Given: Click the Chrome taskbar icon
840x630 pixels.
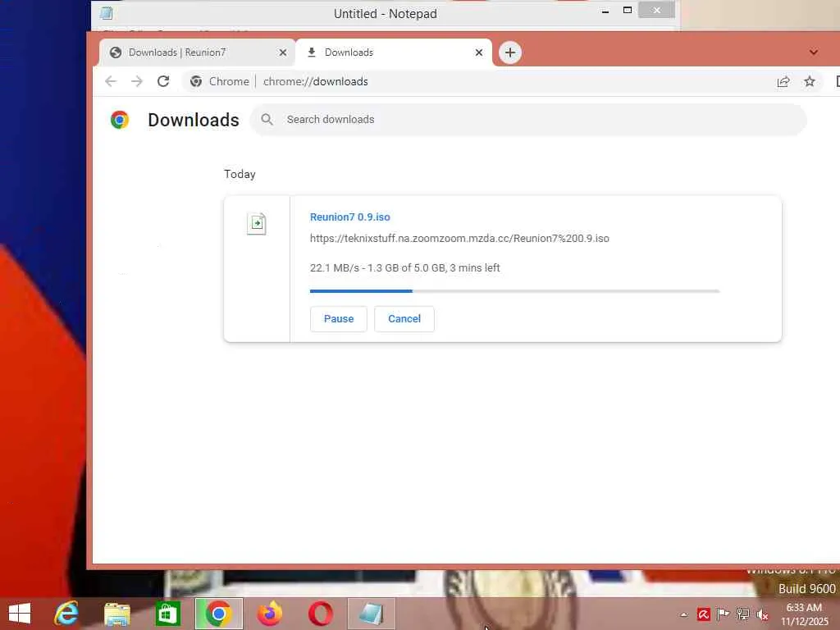Looking at the screenshot, I should coord(218,614).
